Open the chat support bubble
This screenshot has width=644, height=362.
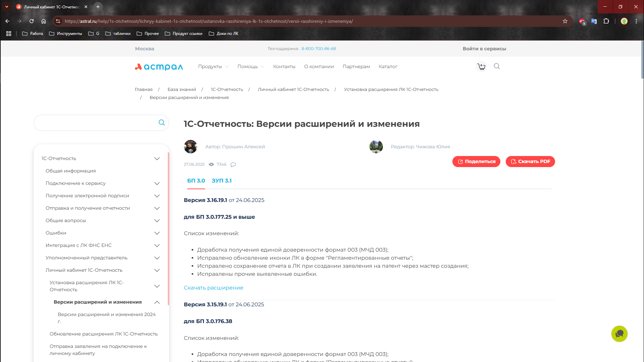[x=619, y=333]
